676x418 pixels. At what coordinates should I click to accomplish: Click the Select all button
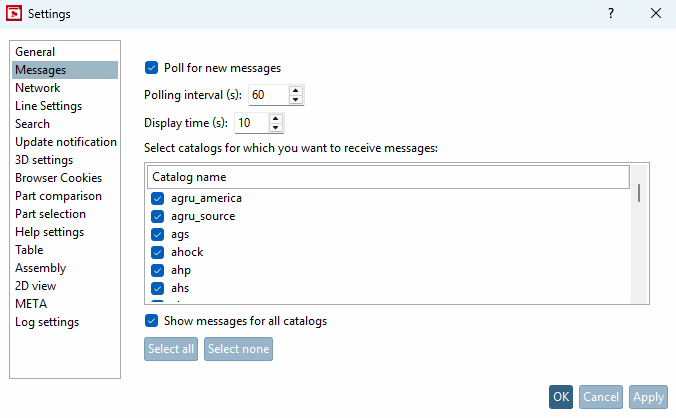pos(171,349)
